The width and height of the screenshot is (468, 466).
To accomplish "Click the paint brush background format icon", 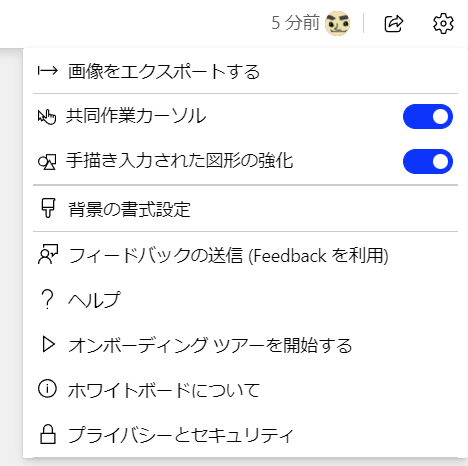I will pos(48,208).
